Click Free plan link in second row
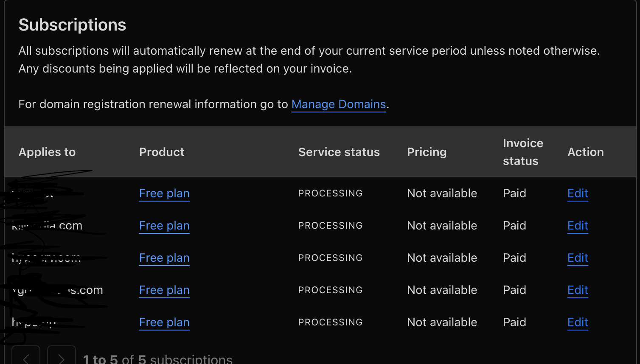The image size is (640, 364). [164, 226]
